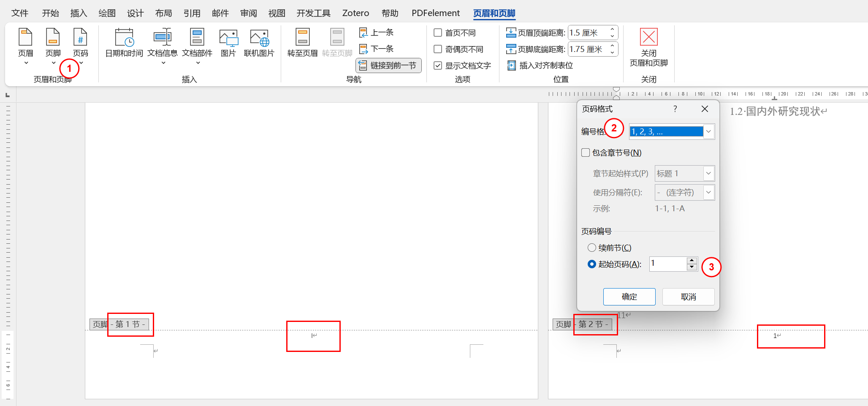This screenshot has height=406, width=868.
Task: Click the 页眉顶端距离 1.5 厘米 field
Action: [x=588, y=33]
